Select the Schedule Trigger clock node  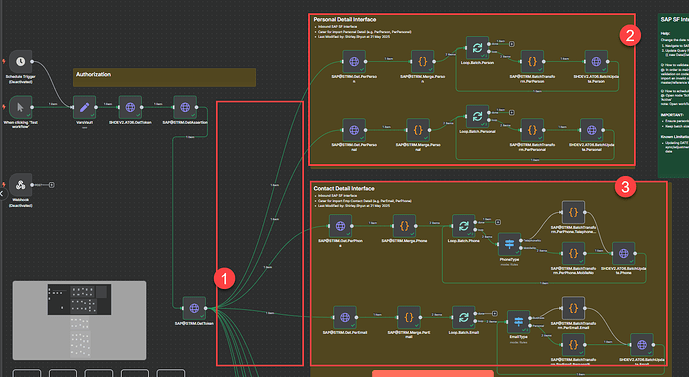tap(20, 62)
